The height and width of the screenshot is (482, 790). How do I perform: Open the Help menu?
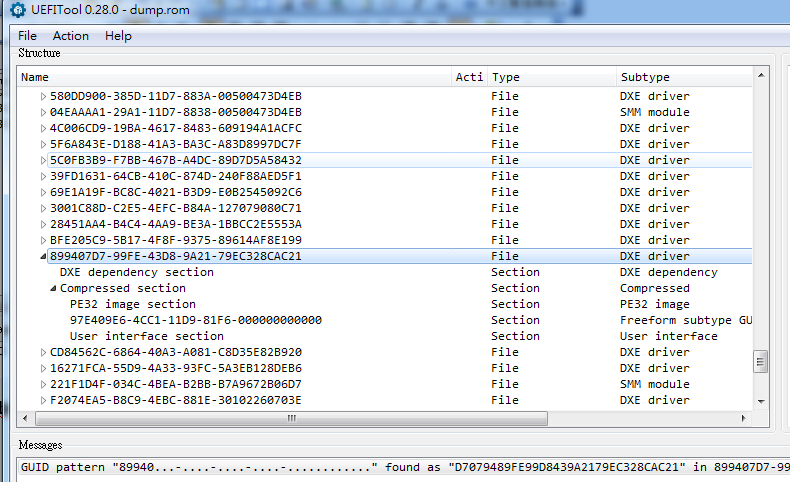pyautogui.click(x=118, y=36)
